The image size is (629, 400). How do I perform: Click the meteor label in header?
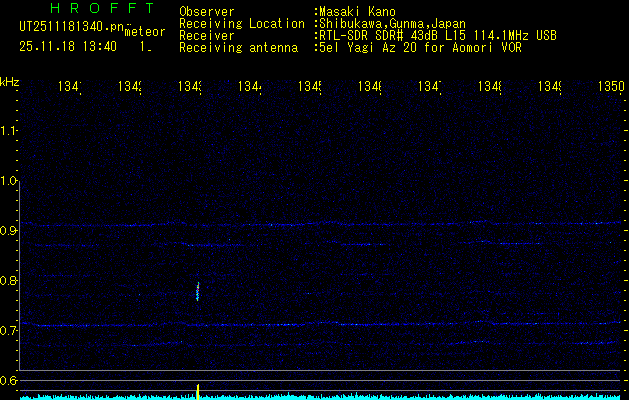pyautogui.click(x=144, y=32)
